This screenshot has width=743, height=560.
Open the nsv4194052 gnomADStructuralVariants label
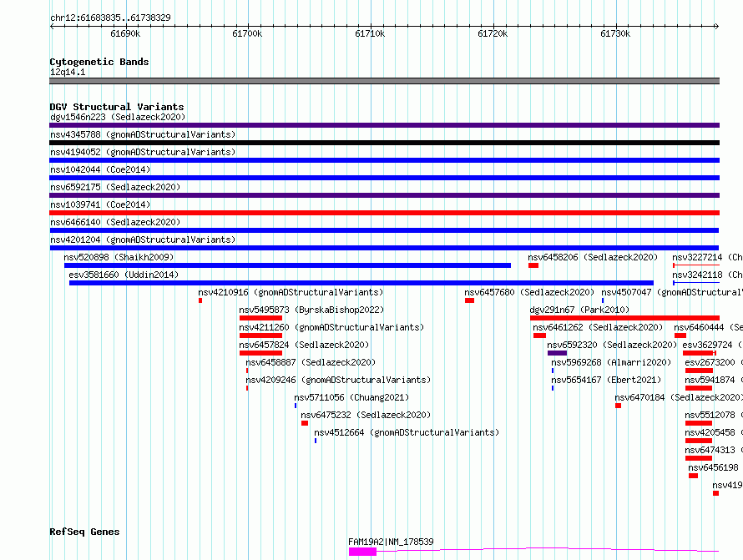(143, 152)
